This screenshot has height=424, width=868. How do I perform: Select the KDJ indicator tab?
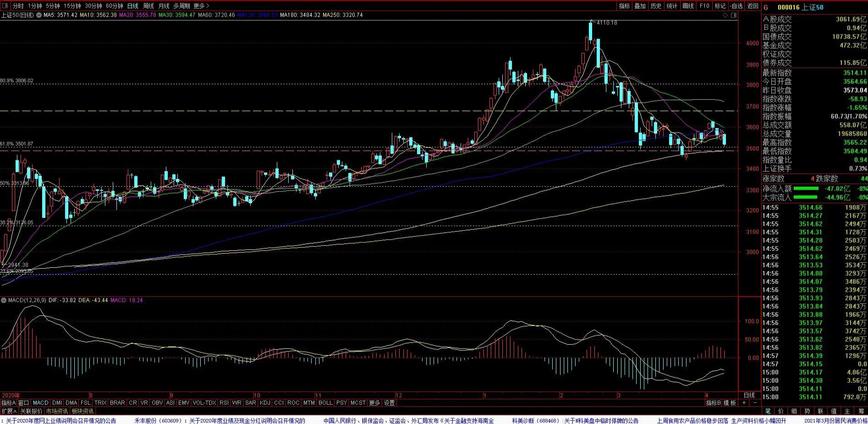click(x=265, y=403)
